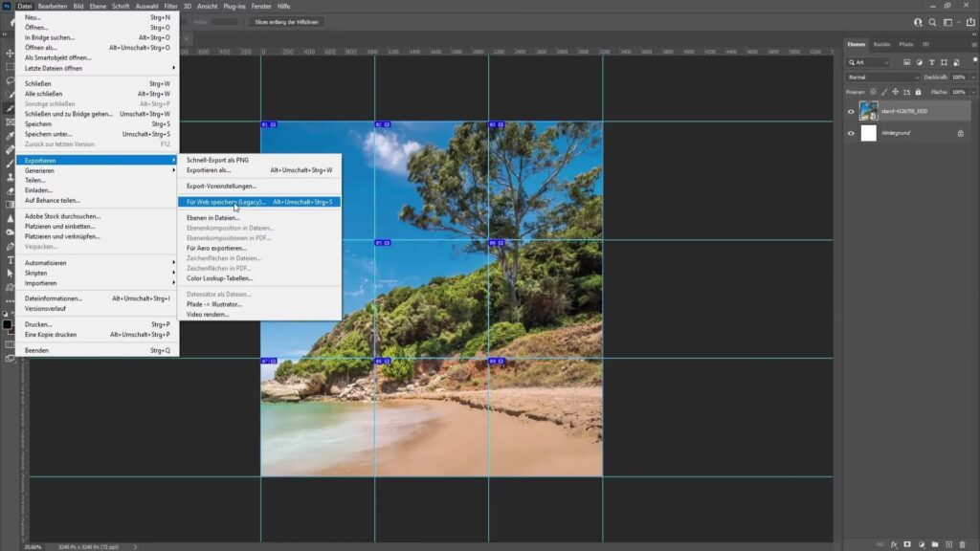Add a layer mask via bottom icon
This screenshot has width=980, height=551.
tap(907, 544)
